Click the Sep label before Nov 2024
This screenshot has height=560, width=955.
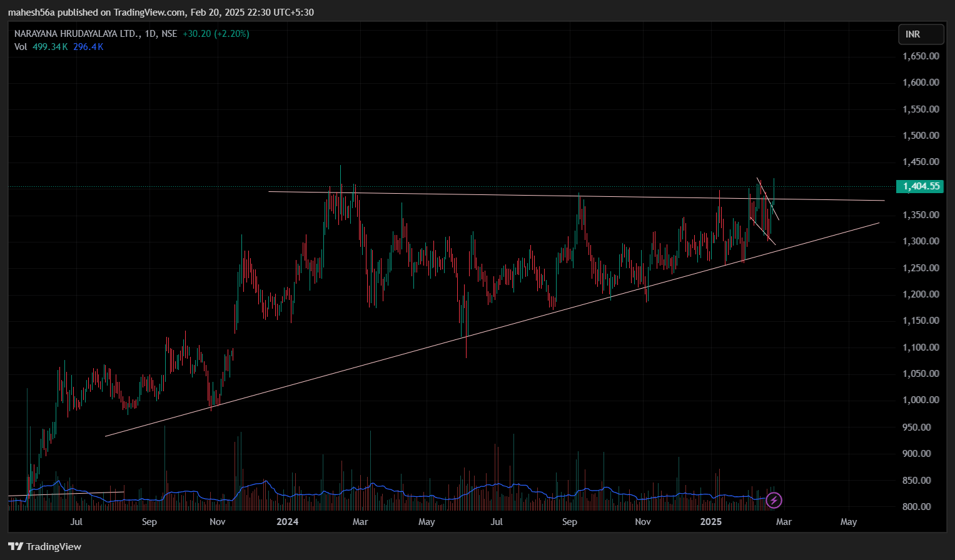coord(570,521)
